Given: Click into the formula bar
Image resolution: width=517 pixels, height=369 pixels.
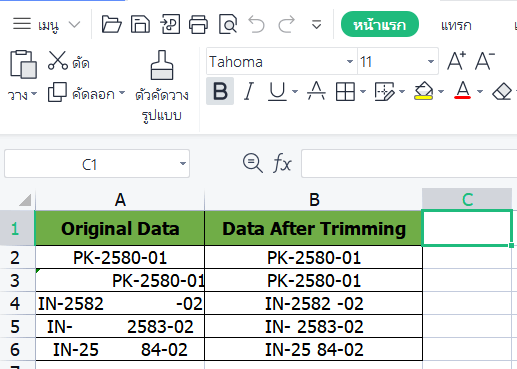Looking at the screenshot, I should click(409, 164).
